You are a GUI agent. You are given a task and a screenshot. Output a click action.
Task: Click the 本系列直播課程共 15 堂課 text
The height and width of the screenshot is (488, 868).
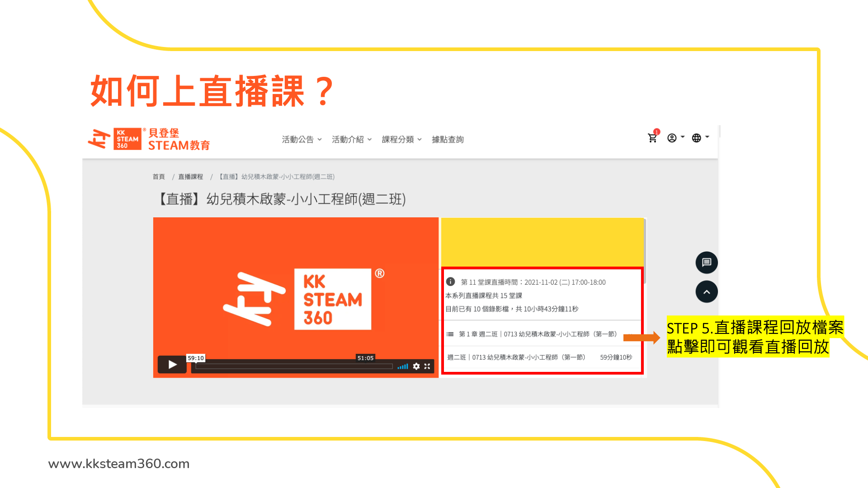484,296
